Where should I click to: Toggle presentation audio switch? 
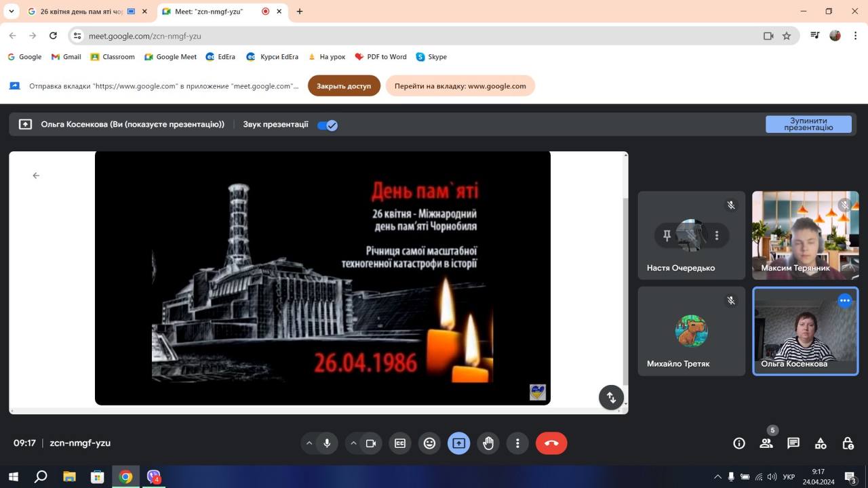(328, 125)
